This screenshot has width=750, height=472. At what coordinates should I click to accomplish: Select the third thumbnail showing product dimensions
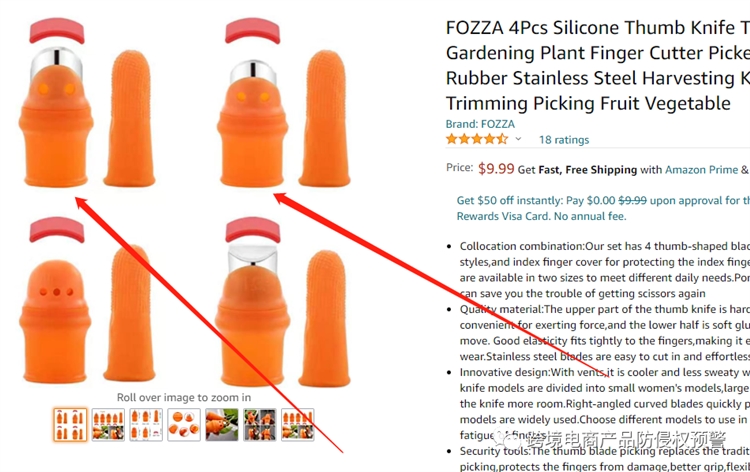click(146, 424)
